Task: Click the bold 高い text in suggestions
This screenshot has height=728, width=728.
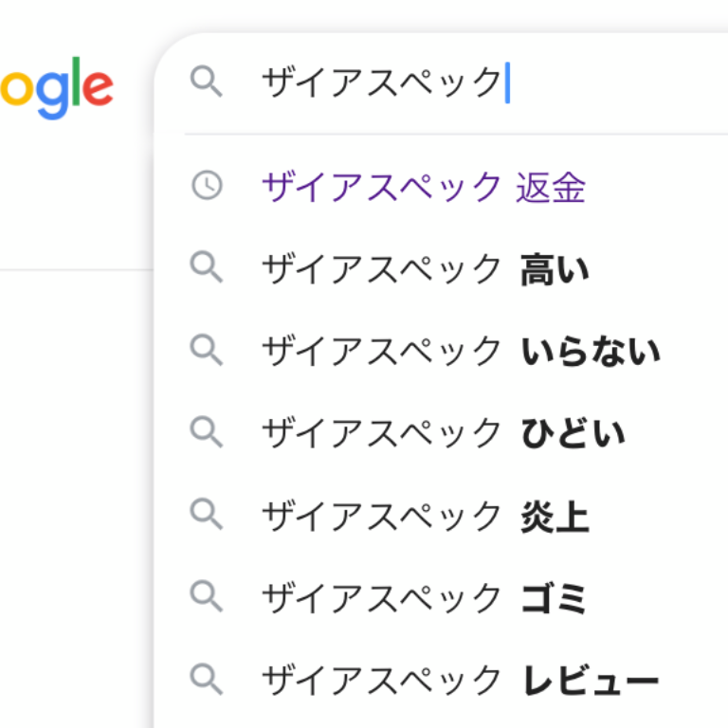Action: [x=555, y=269]
